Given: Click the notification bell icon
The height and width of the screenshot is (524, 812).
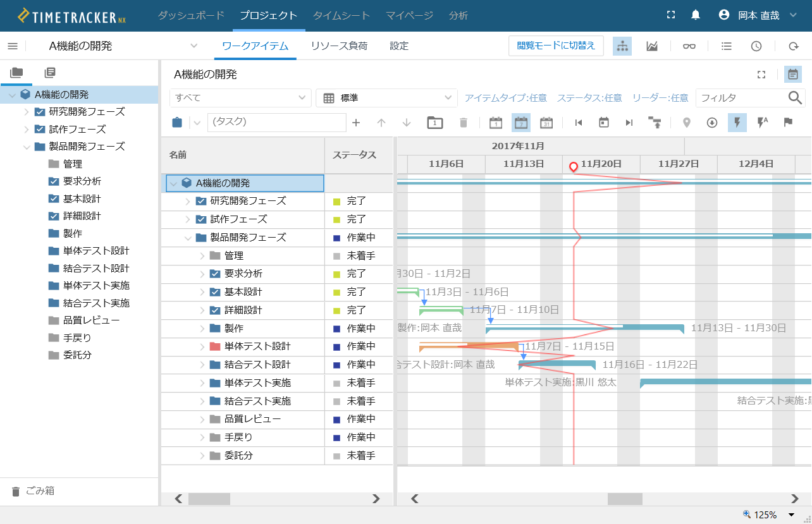Looking at the screenshot, I should coord(696,15).
